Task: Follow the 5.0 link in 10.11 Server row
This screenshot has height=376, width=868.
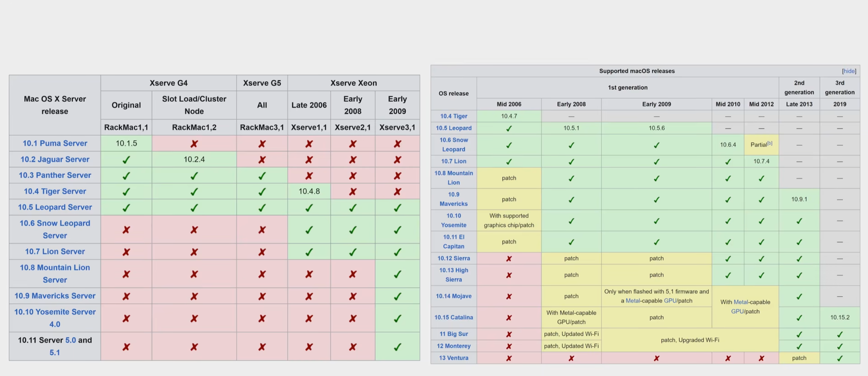Action: [x=71, y=340]
